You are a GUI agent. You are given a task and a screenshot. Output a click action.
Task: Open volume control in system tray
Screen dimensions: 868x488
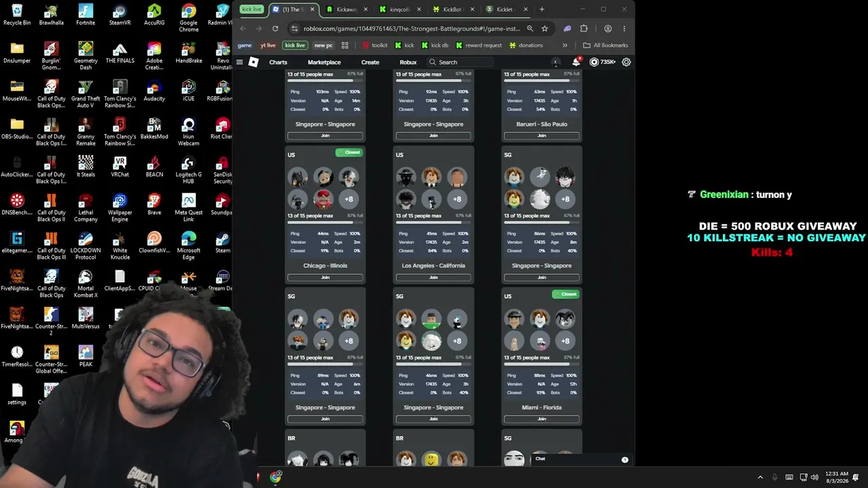[814, 477]
